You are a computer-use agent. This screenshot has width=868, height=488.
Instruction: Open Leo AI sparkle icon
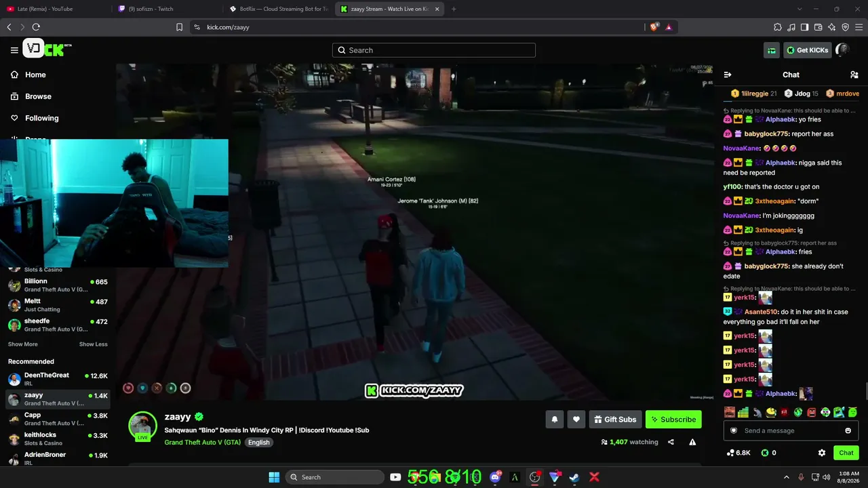point(832,27)
